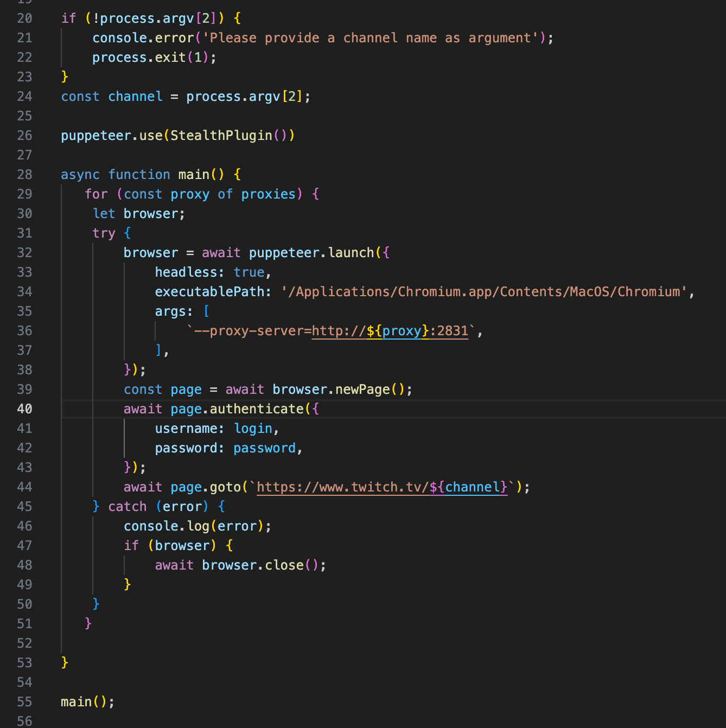The height and width of the screenshot is (728, 726).
Task: Click highlighted line number 40 in the gutter
Action: coord(24,409)
